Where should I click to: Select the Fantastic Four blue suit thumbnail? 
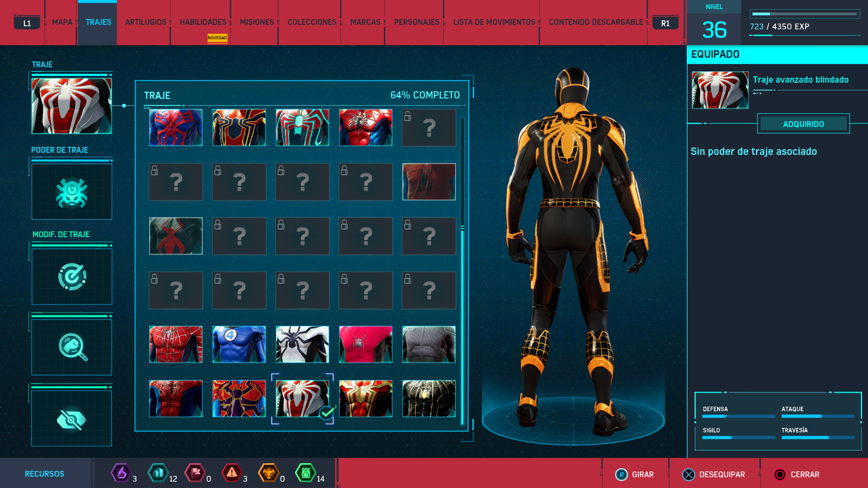coord(239,344)
